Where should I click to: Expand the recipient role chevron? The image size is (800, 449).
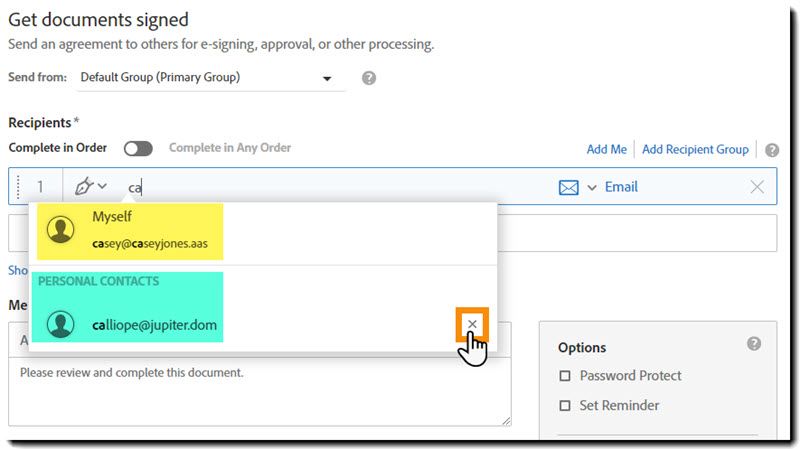[102, 187]
